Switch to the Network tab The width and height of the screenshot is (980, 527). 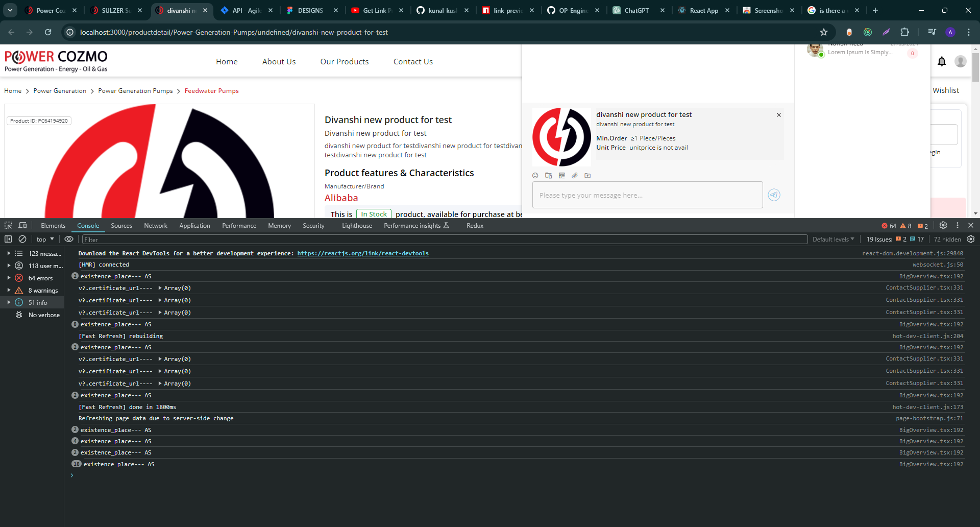pos(156,226)
